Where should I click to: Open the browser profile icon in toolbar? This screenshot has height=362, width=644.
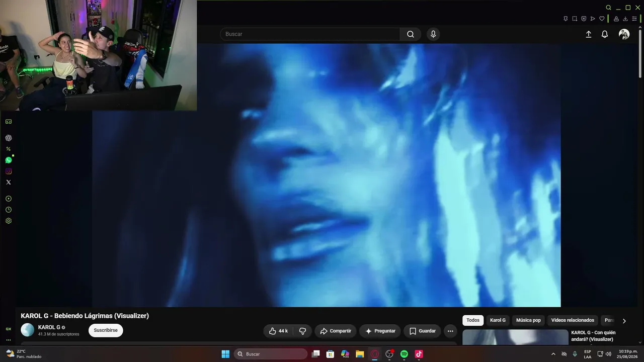[x=616, y=19]
